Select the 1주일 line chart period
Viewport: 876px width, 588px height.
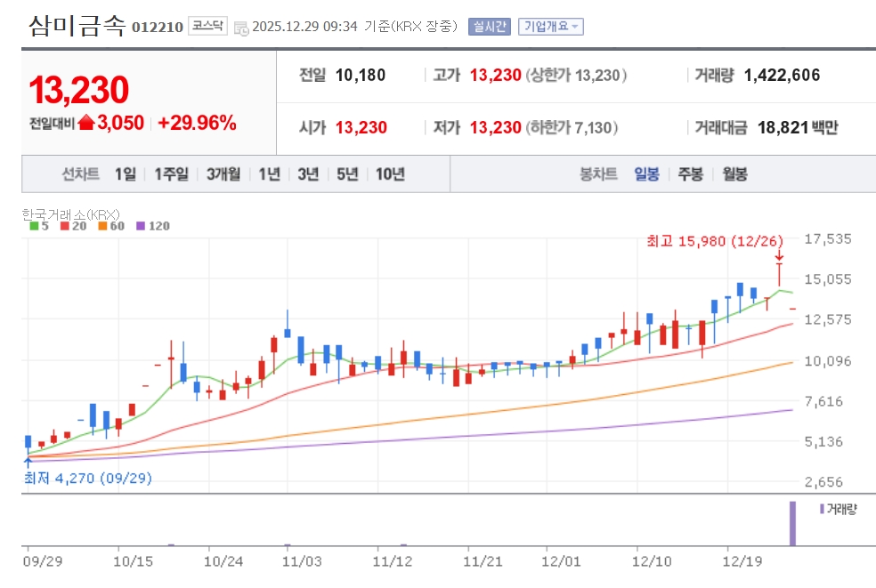pos(171,174)
